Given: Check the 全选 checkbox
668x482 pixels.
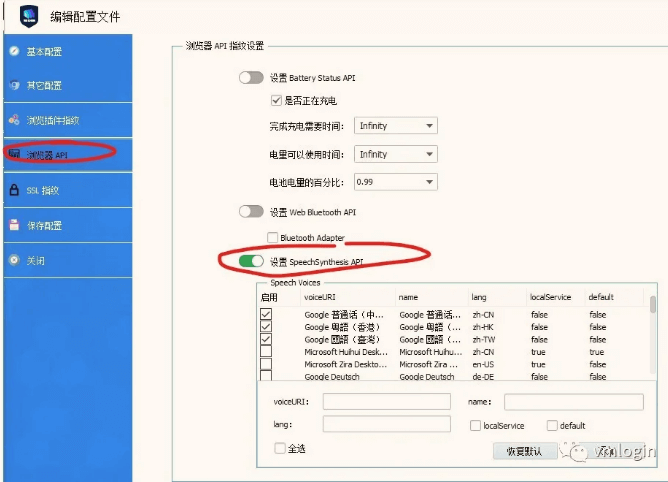Looking at the screenshot, I should tap(280, 448).
